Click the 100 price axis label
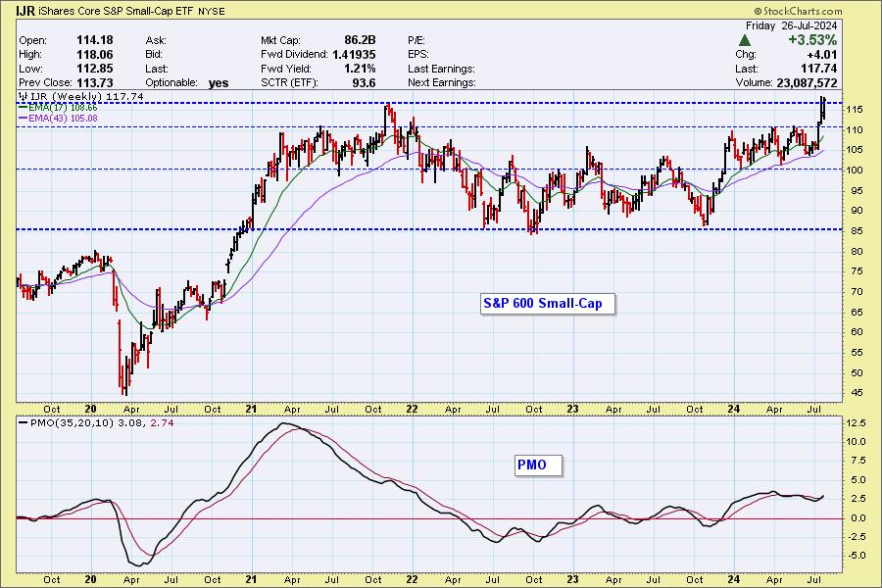 (x=854, y=170)
